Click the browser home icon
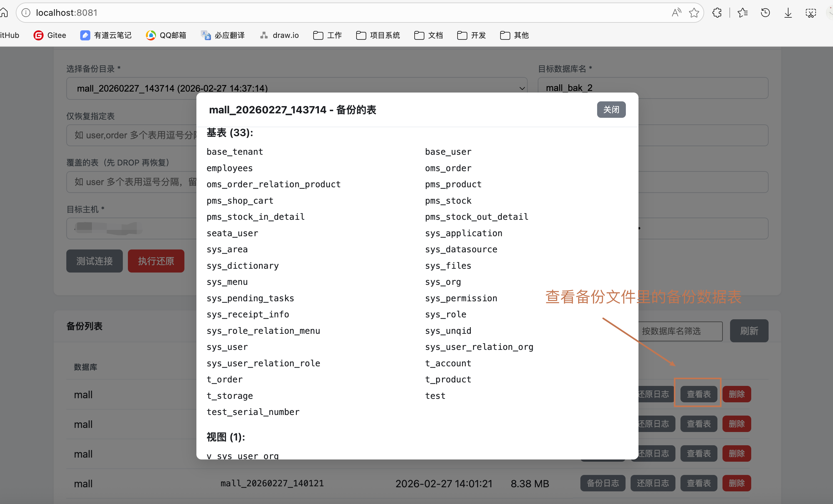833x504 pixels. (x=4, y=13)
